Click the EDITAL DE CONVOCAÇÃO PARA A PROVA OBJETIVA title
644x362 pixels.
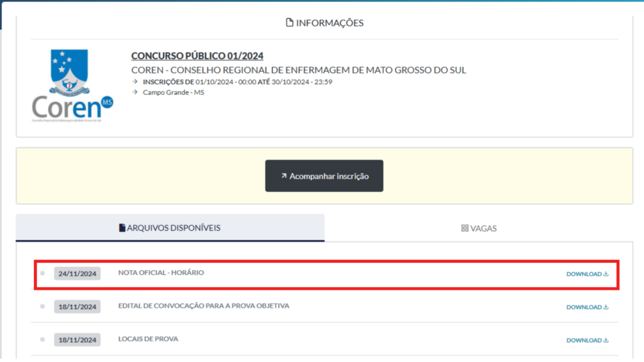click(204, 306)
